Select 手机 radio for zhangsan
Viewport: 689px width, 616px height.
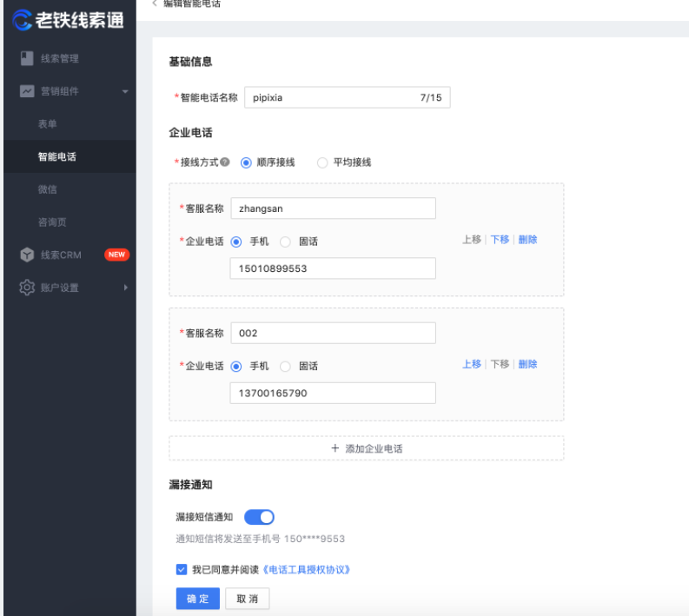(x=236, y=242)
